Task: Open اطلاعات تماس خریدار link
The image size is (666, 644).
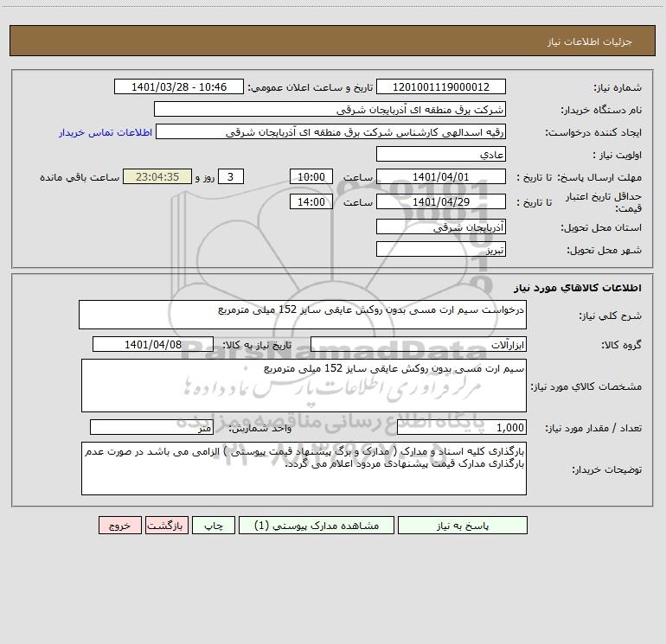Action: pyautogui.click(x=106, y=132)
